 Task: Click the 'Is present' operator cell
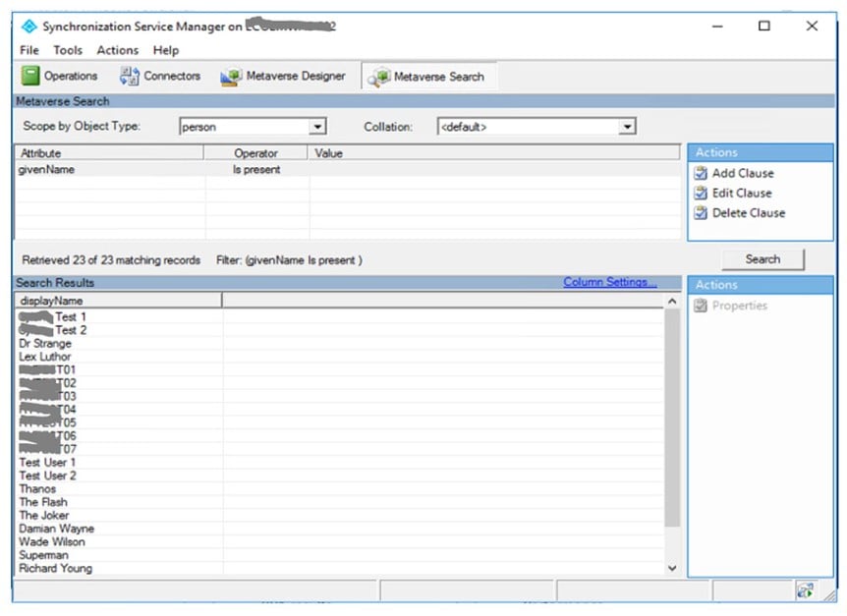256,170
